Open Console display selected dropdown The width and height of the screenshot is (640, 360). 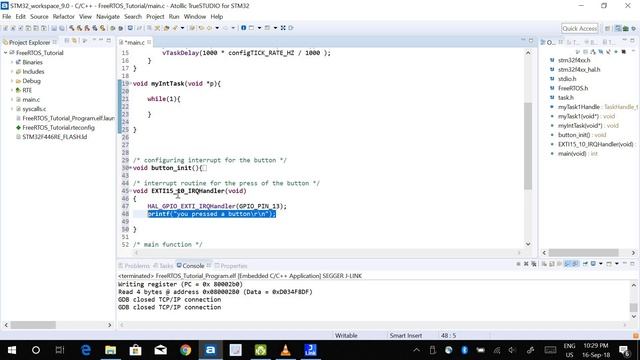[601, 264]
